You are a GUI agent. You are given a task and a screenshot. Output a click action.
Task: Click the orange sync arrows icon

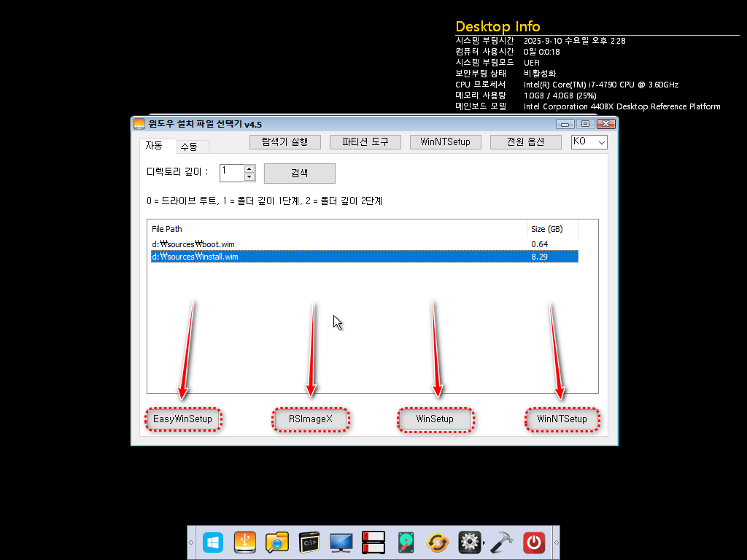pyautogui.click(x=438, y=542)
